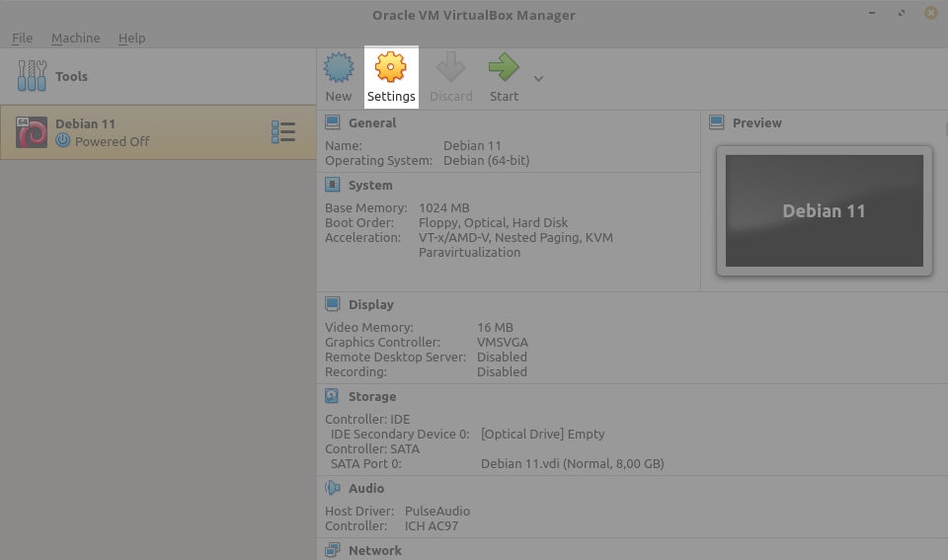Open the Storage settings header link
Screen dimensions: 948x560
click(372, 397)
